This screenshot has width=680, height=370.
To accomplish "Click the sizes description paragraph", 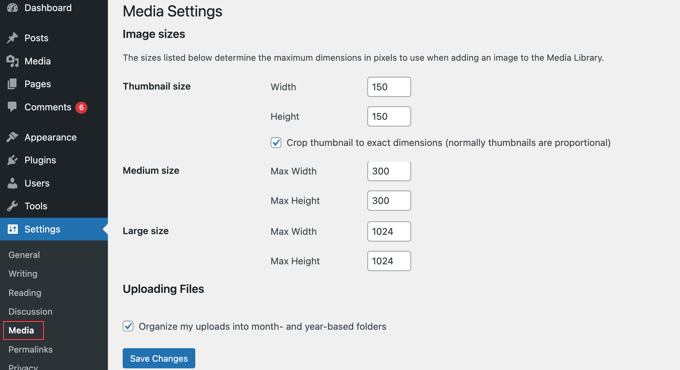I will 363,58.
